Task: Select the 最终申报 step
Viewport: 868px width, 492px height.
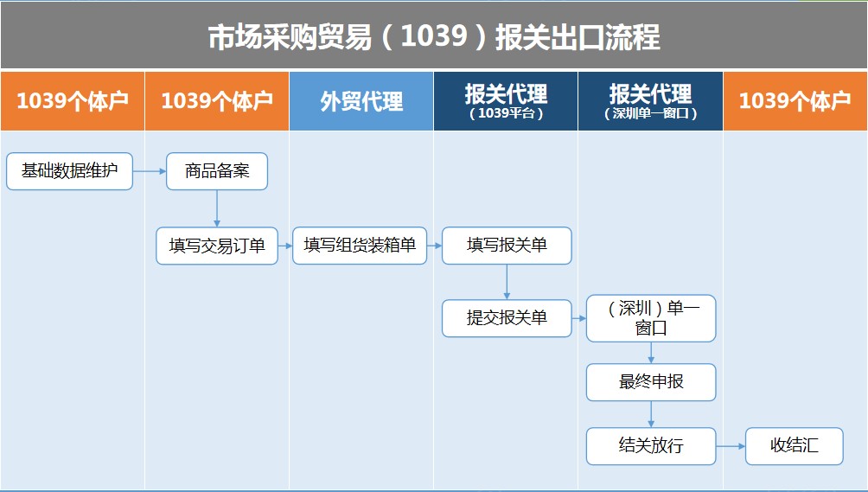Action: coord(651,382)
